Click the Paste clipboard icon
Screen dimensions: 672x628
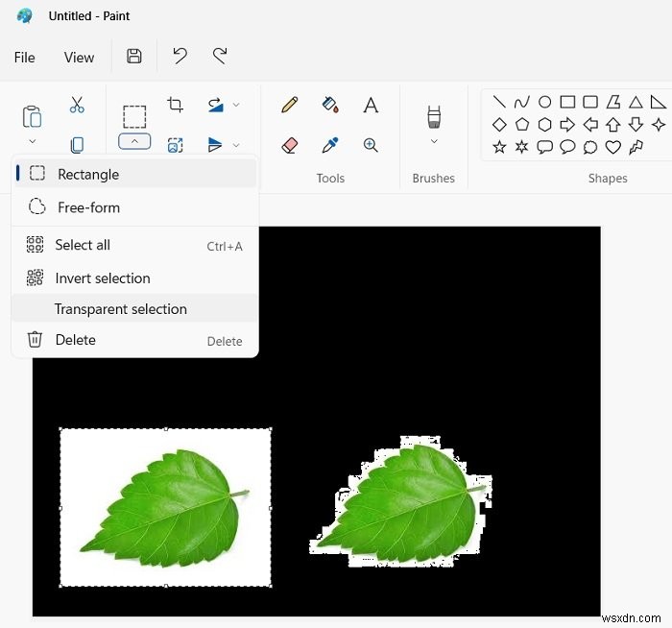click(32, 116)
